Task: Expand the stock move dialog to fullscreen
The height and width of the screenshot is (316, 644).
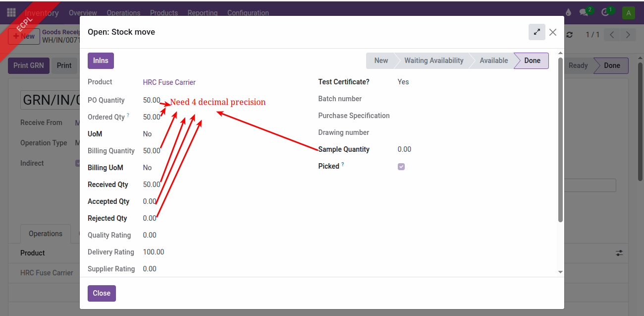Action: pyautogui.click(x=537, y=32)
